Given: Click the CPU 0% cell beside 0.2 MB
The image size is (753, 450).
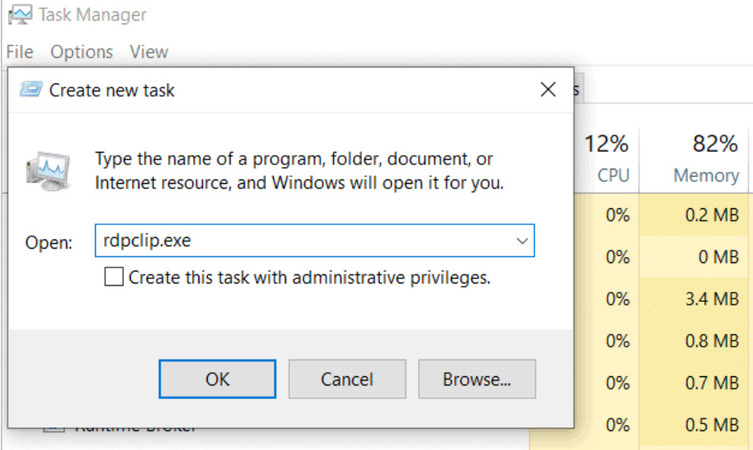Looking at the screenshot, I should (607, 215).
